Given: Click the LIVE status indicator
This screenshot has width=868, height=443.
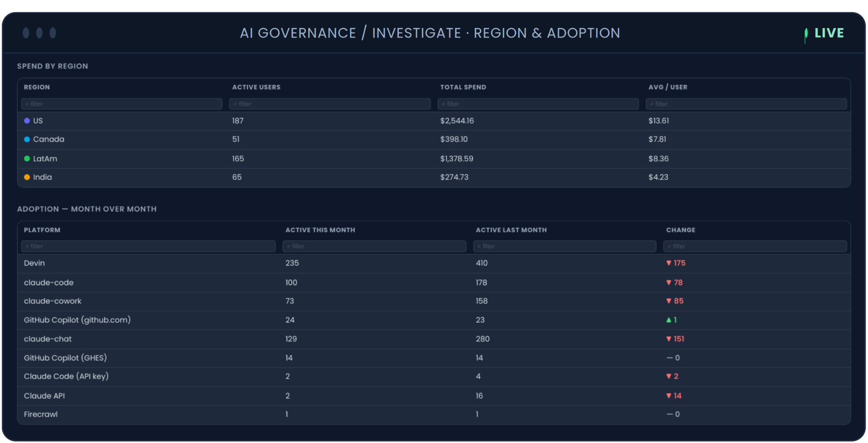Looking at the screenshot, I should [824, 33].
